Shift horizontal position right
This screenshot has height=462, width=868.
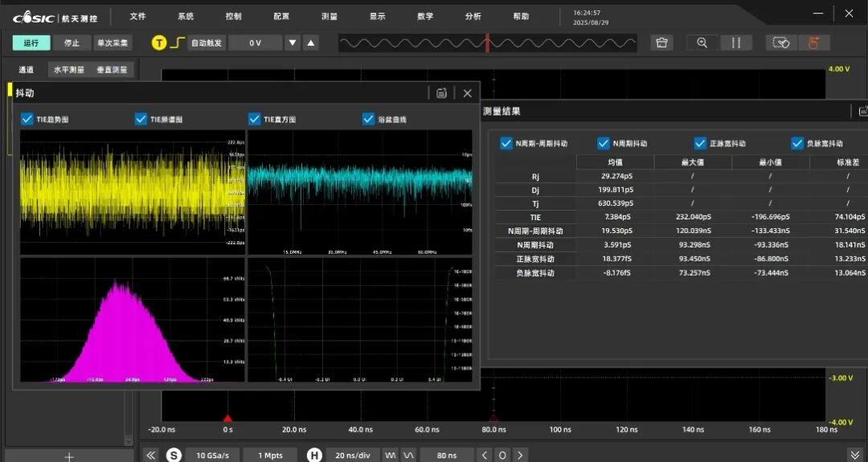pos(520,455)
